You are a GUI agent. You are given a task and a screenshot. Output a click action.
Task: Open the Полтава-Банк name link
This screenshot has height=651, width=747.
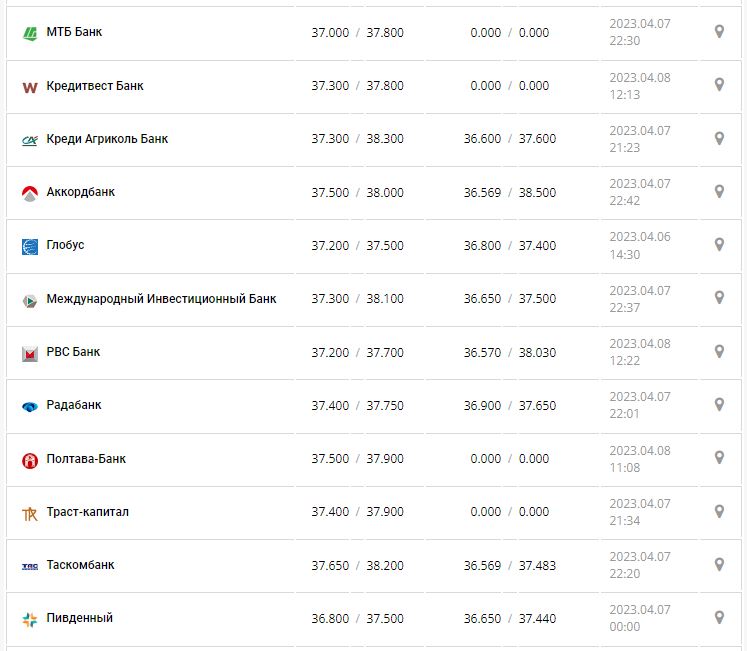pos(86,459)
